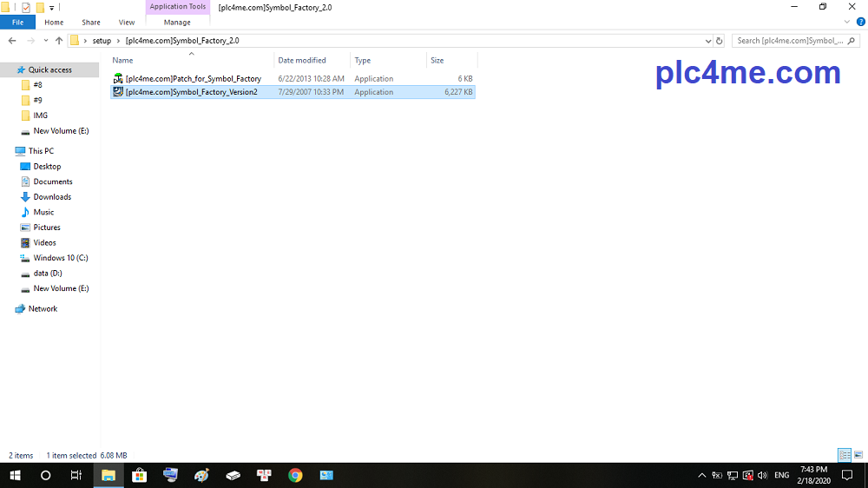Select Downloads in the navigation pane

coord(52,197)
